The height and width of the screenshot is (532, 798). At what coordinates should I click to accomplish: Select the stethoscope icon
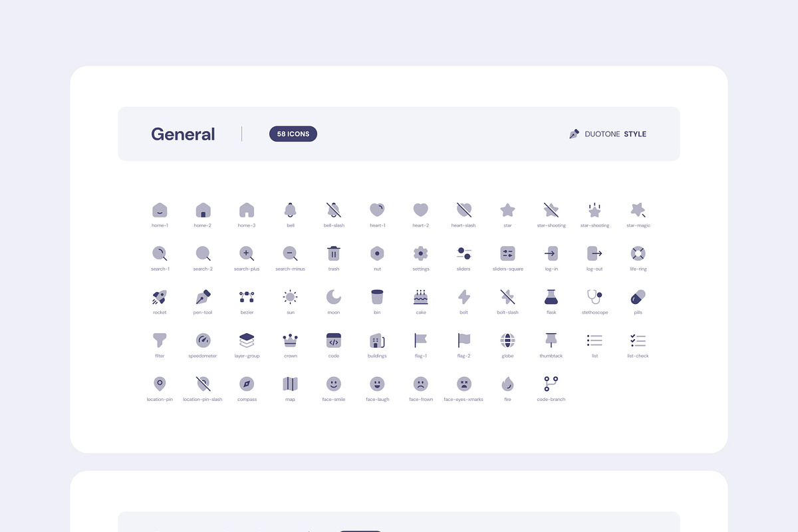pos(595,297)
